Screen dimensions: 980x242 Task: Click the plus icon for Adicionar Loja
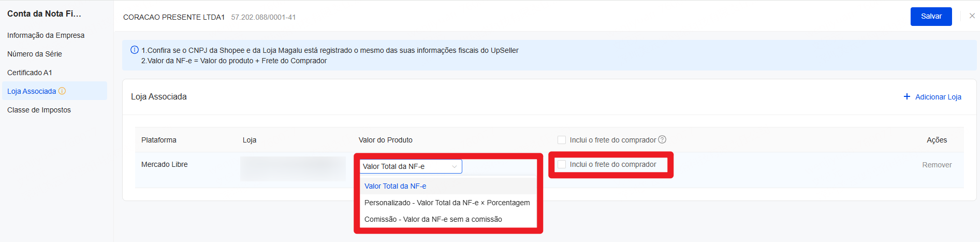907,96
